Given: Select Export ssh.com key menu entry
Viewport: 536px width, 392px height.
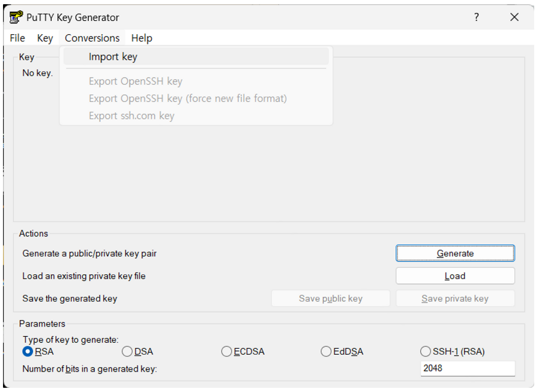Looking at the screenshot, I should (x=196, y=115).
